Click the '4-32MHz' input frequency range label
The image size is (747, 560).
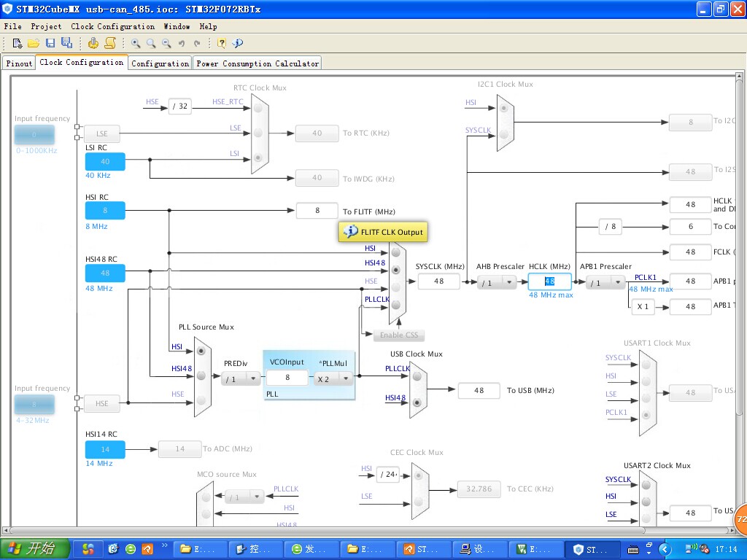32,421
